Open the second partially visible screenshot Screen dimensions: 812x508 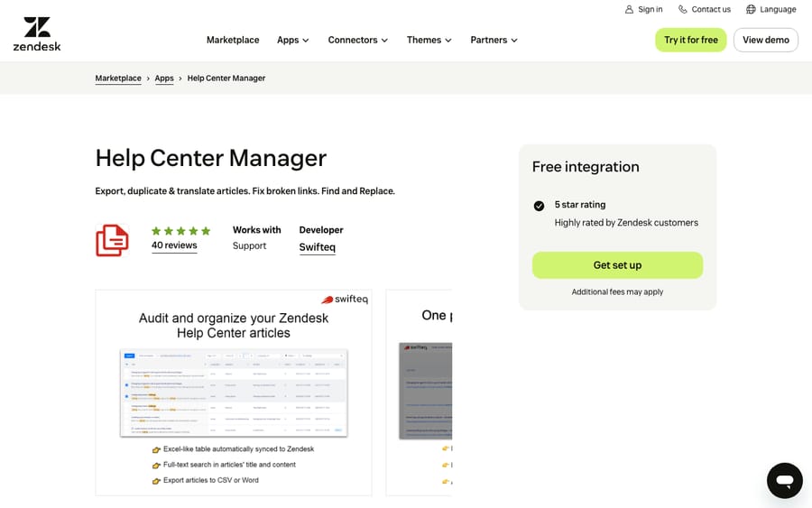pos(419,393)
